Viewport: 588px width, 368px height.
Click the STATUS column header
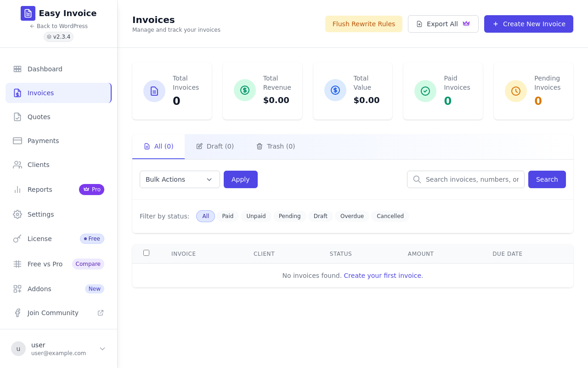coord(341,254)
